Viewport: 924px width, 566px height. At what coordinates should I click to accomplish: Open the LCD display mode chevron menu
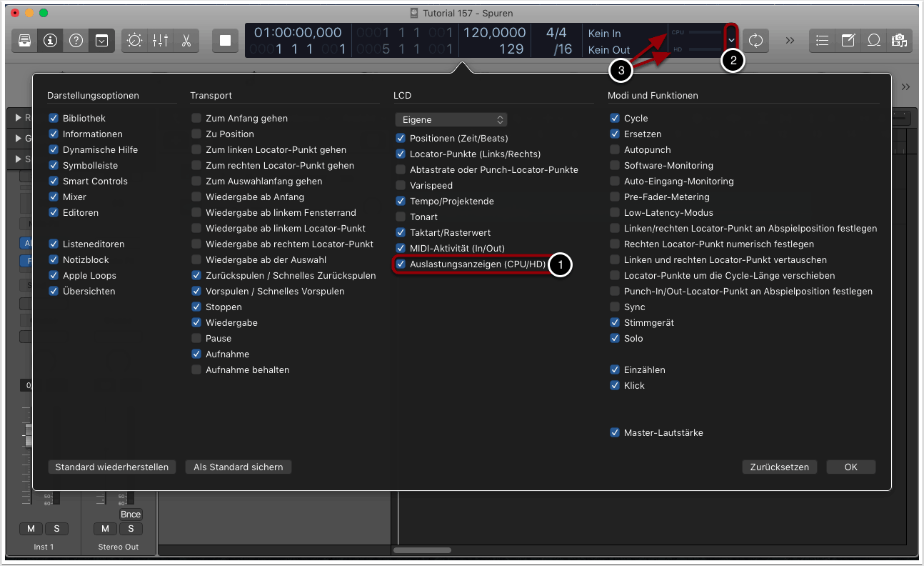coord(731,41)
